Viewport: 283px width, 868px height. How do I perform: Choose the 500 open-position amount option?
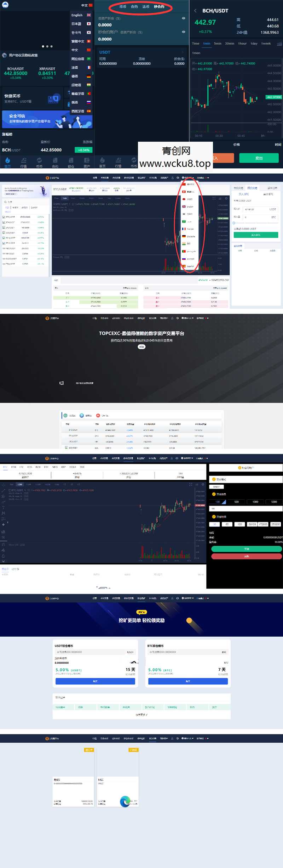pos(236,502)
